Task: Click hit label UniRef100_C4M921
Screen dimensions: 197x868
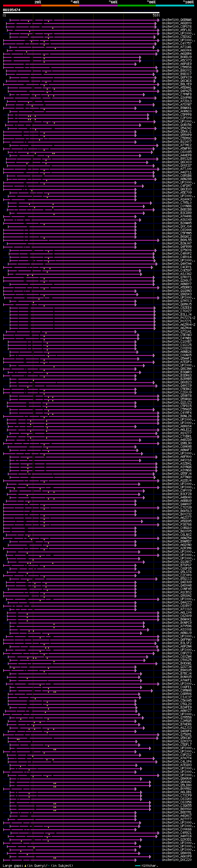Action: (x=177, y=833)
